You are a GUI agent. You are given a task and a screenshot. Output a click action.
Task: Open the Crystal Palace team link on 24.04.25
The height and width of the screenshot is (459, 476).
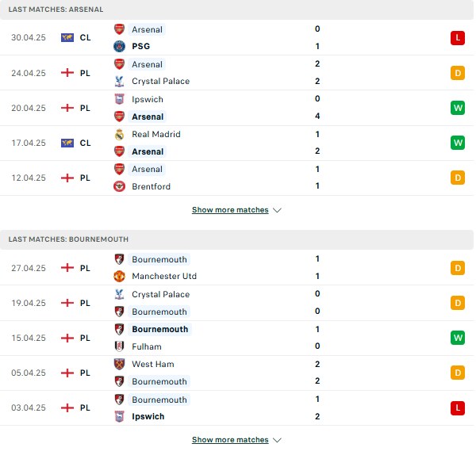pyautogui.click(x=160, y=82)
